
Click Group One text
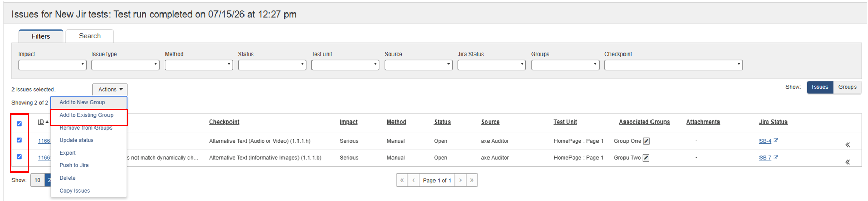click(x=627, y=141)
